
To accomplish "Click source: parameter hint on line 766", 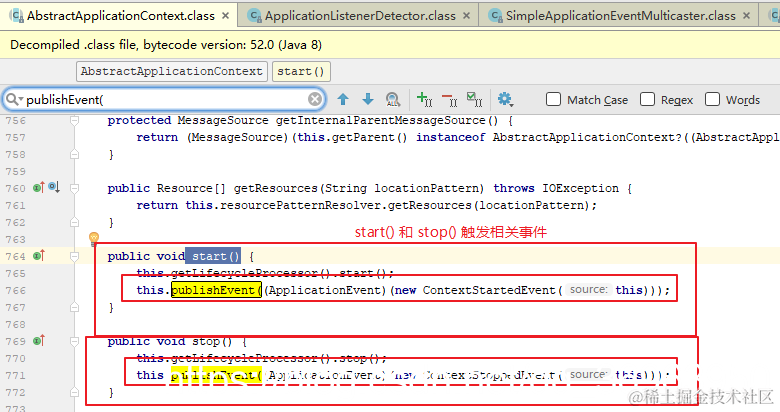I will [588, 290].
